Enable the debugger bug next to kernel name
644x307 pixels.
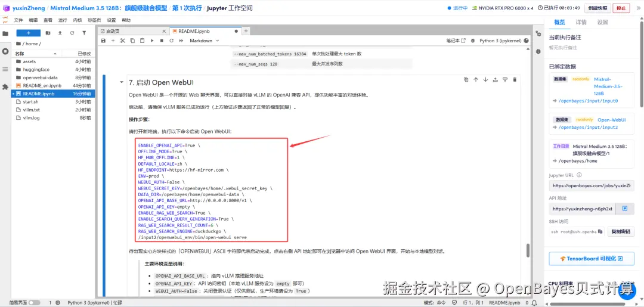[x=473, y=41]
